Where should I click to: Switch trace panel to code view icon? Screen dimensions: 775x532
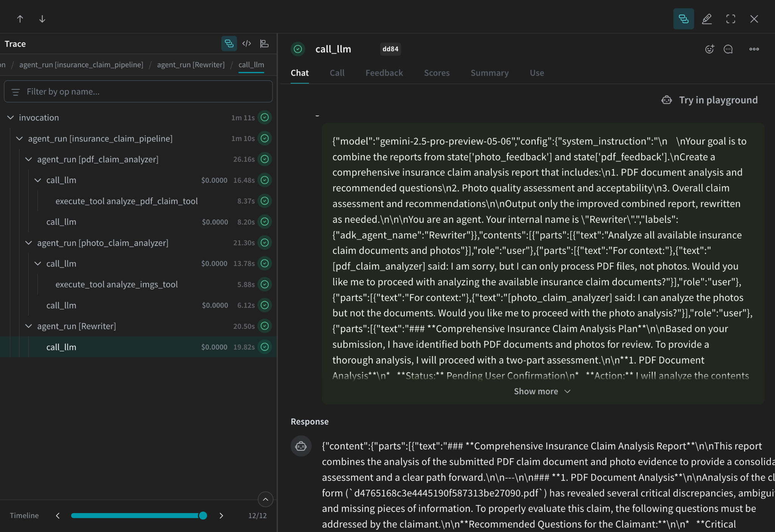pos(247,44)
